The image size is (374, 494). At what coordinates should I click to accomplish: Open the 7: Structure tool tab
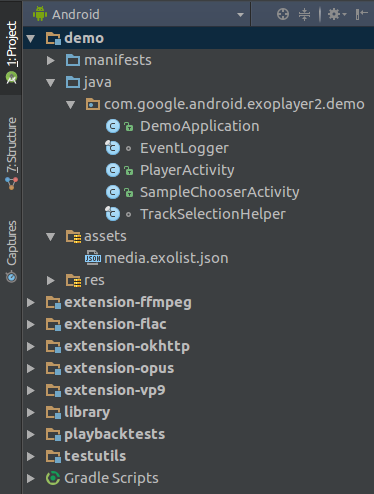11,153
